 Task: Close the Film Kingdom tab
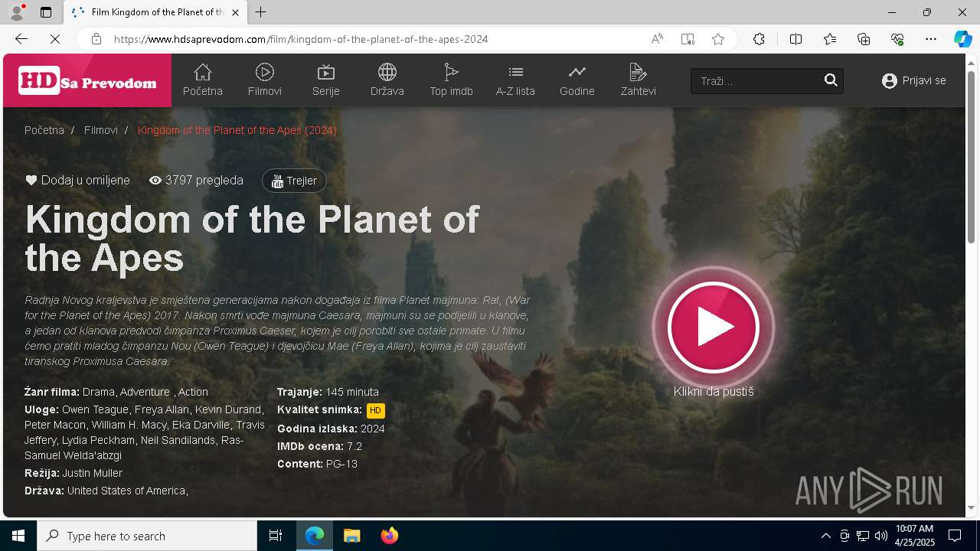pyautogui.click(x=236, y=12)
